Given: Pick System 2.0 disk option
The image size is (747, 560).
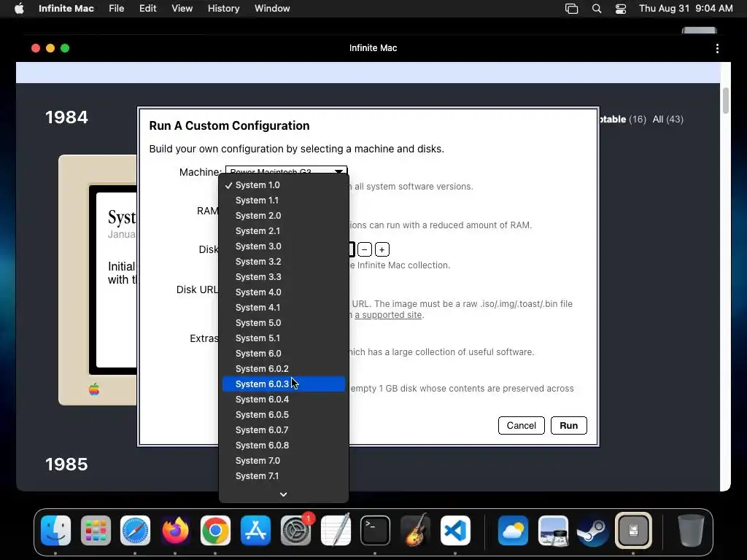Looking at the screenshot, I should pos(284,215).
